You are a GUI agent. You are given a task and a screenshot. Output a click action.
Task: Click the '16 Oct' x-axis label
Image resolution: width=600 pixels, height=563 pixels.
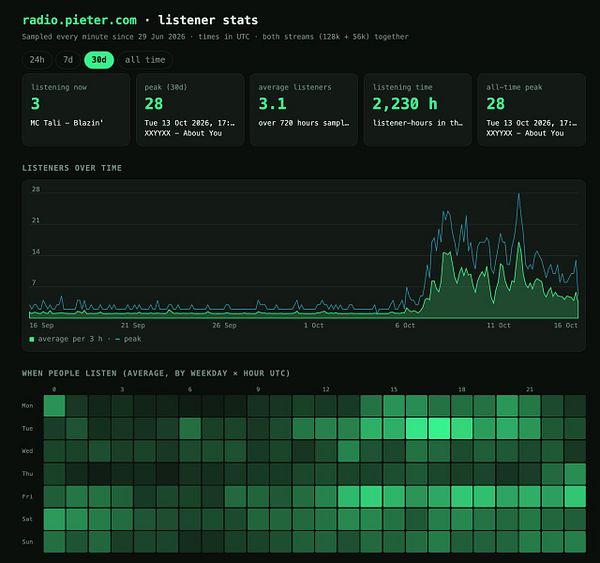(566, 325)
